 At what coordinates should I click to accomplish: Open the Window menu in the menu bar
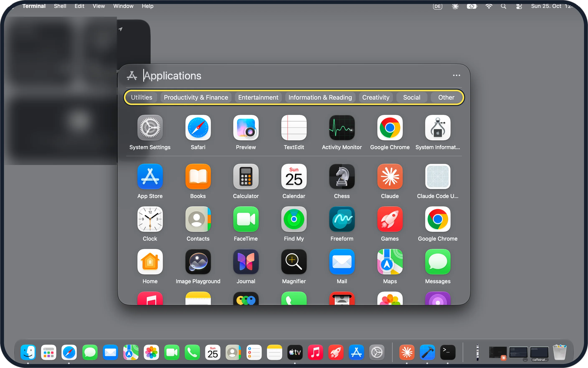(x=123, y=6)
